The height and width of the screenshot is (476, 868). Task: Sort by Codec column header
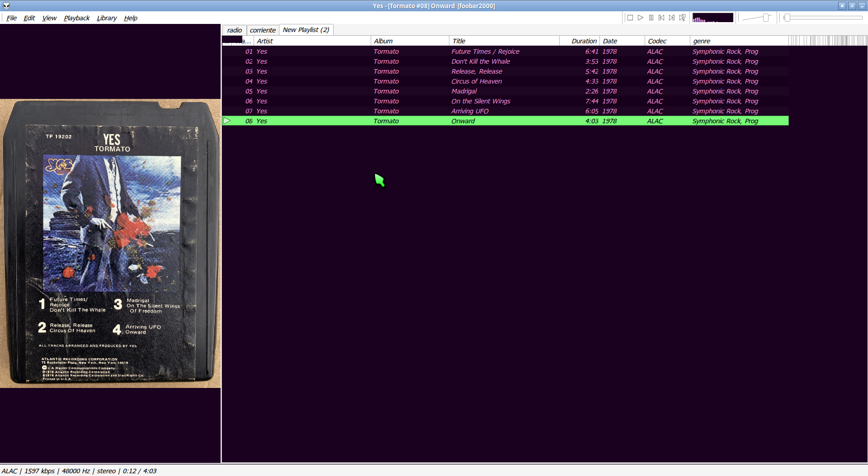(668, 41)
